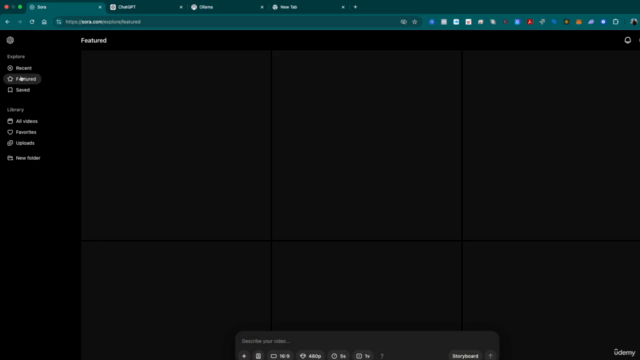This screenshot has height=360, width=640.
Task: Open the 1v variations dropdown
Action: point(363,356)
